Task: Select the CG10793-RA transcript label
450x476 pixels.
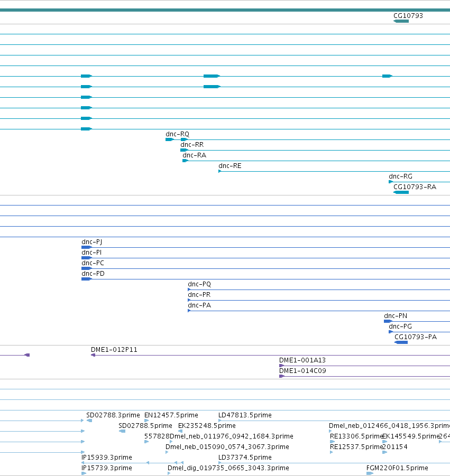Action: tap(415, 187)
